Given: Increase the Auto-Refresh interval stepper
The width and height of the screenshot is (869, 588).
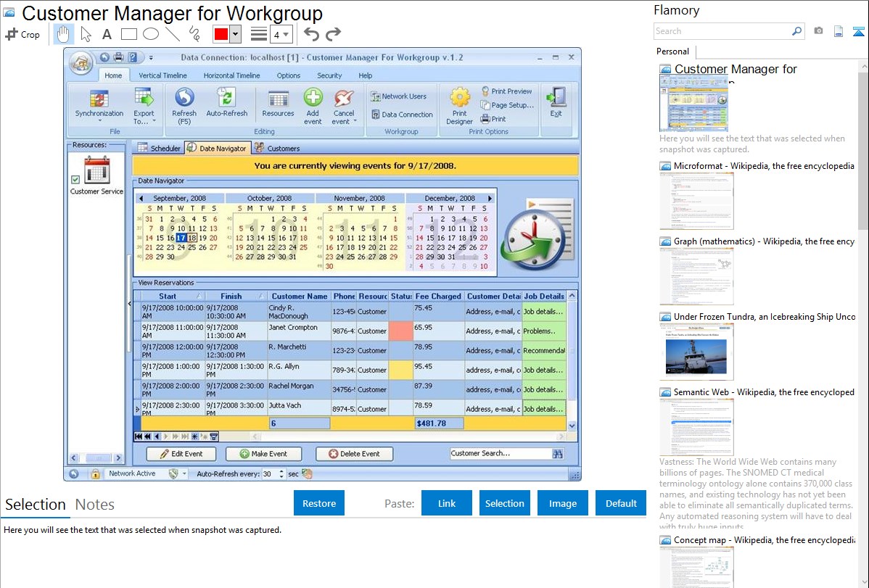Looking at the screenshot, I should (281, 471).
